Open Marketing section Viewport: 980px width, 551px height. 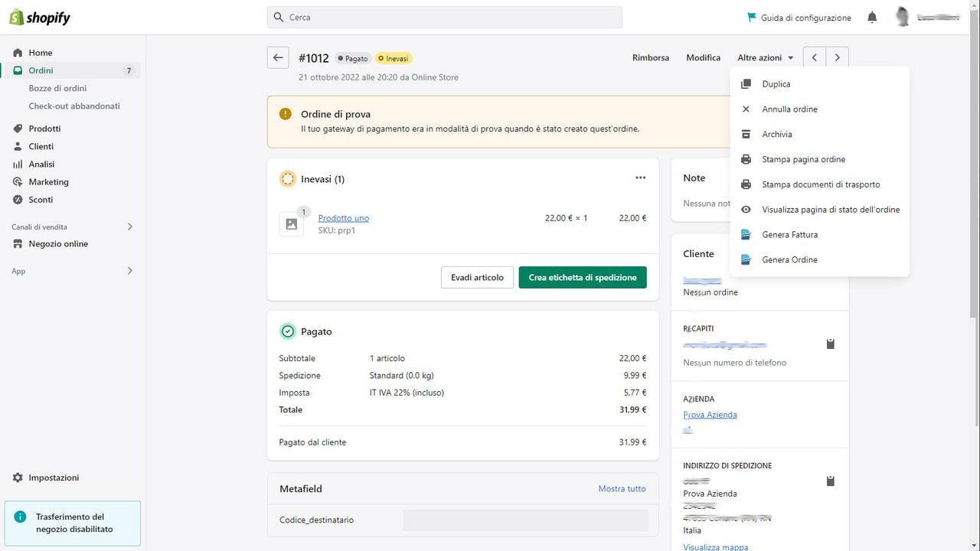tap(48, 182)
